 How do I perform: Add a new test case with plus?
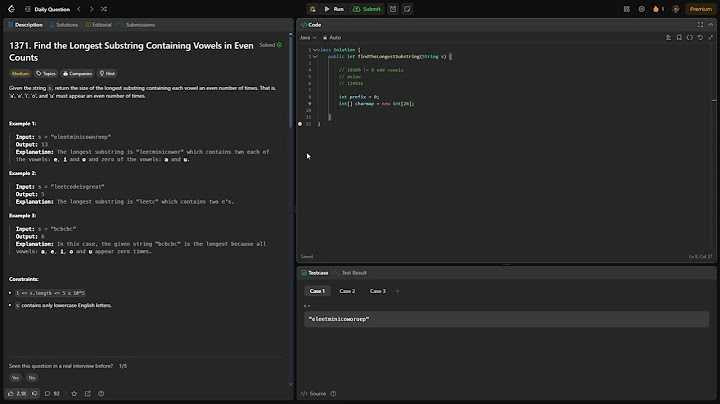pos(398,291)
